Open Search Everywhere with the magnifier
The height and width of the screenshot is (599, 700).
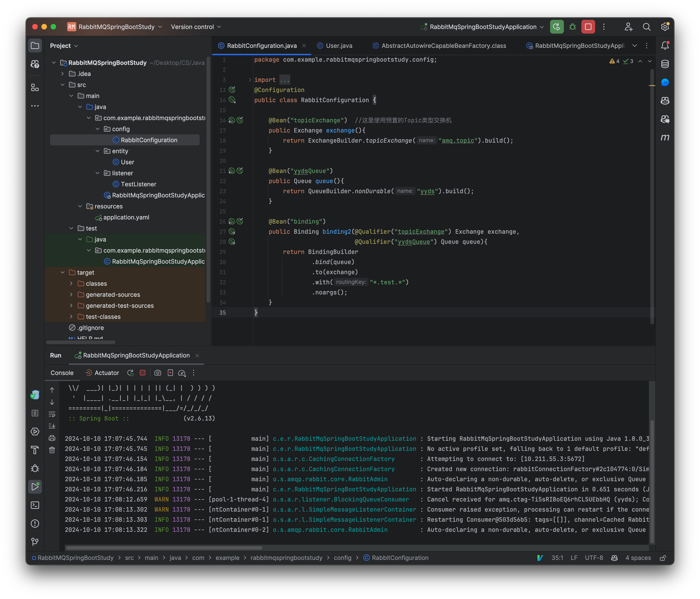647,27
